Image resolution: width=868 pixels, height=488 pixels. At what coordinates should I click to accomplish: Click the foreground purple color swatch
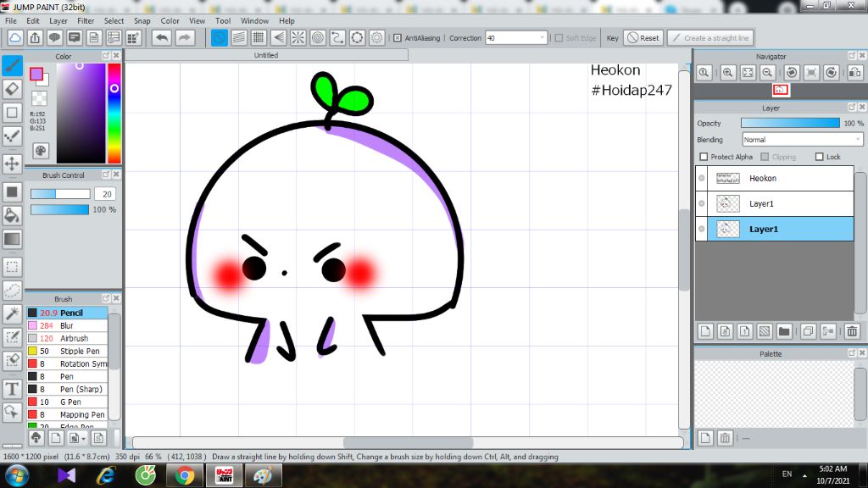coord(36,74)
